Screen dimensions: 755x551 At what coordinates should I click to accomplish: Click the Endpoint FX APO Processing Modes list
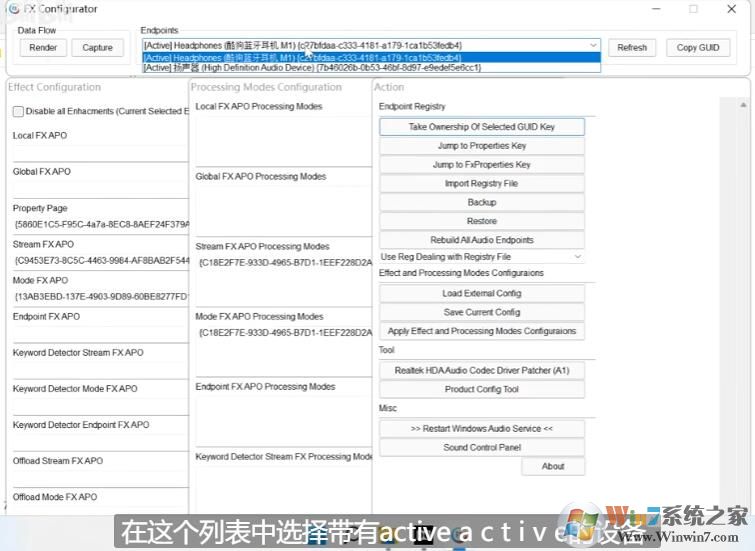284,420
